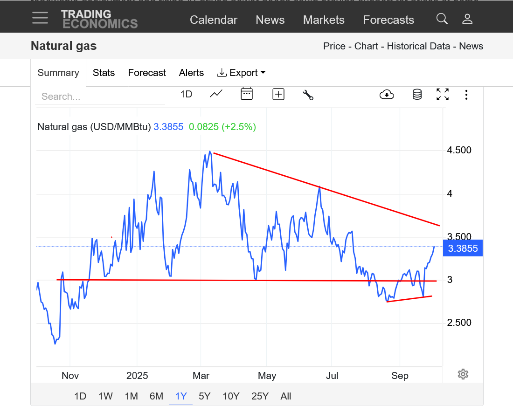The width and height of the screenshot is (513, 420).
Task: Add comparison with plus icon
Action: [x=278, y=95]
